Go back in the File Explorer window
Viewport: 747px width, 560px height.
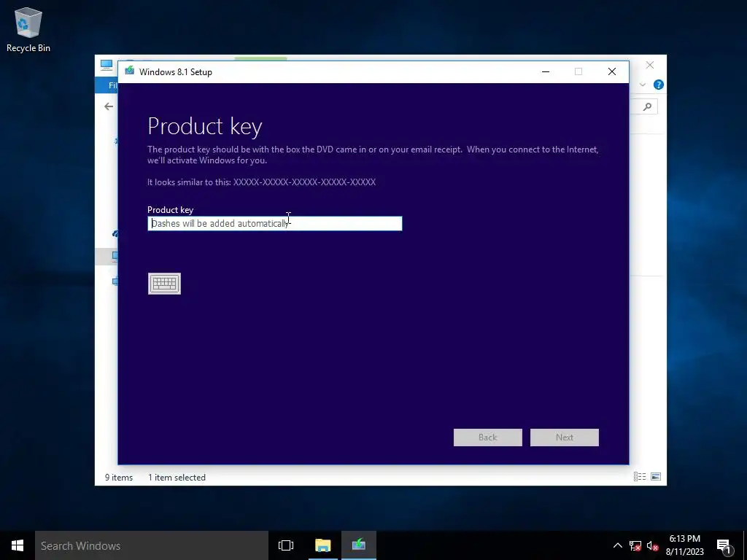click(109, 106)
